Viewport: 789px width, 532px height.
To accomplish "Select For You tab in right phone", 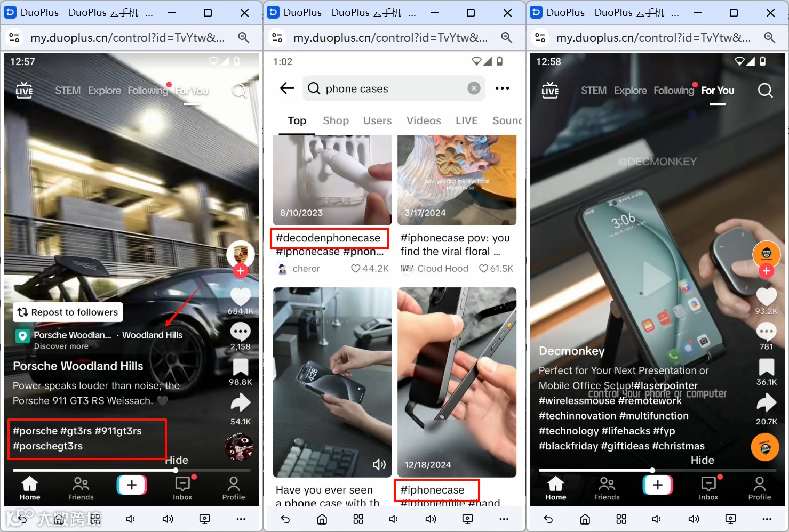I will pos(718,91).
